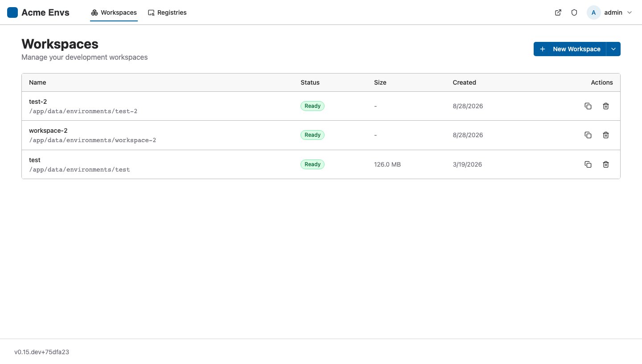The height and width of the screenshot is (364, 642).
Task: Click the 3/19/2026 created date
Action: [467, 164]
